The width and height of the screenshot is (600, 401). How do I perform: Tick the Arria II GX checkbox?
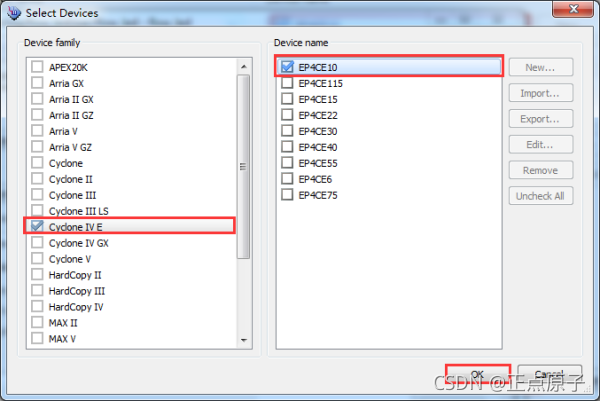37,99
